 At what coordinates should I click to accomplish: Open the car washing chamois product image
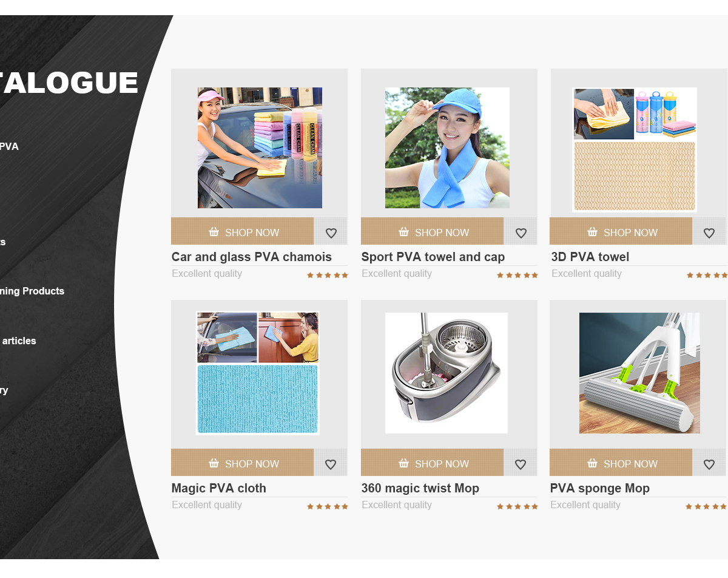pyautogui.click(x=260, y=148)
